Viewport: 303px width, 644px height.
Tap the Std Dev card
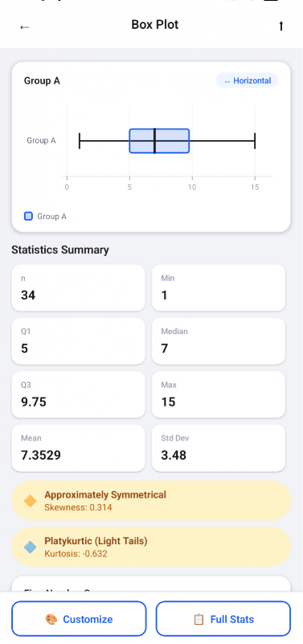click(x=219, y=448)
